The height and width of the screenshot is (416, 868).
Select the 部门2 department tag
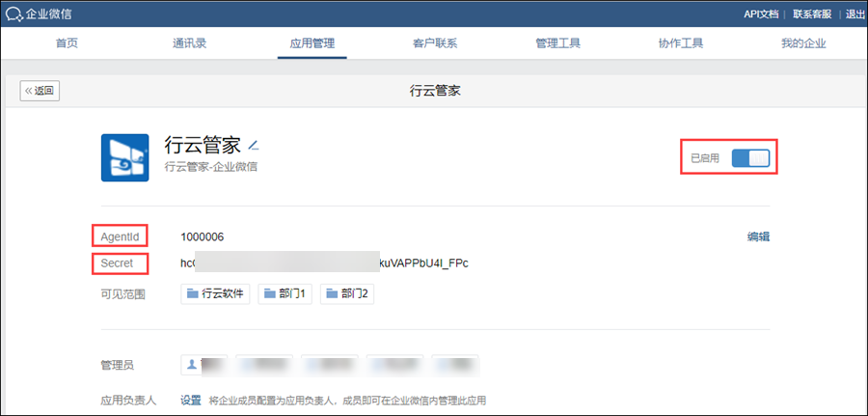(347, 294)
